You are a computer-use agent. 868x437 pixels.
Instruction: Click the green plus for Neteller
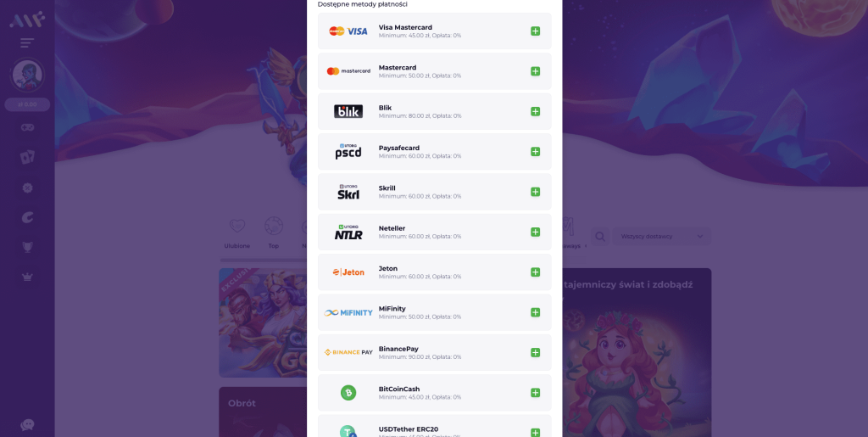[x=535, y=232]
